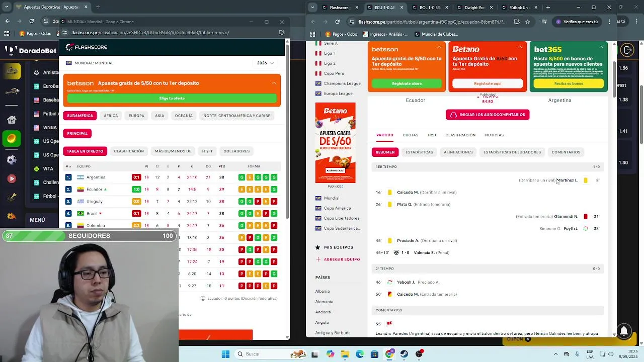Click the first form badge in Argentina's row
The image size is (644, 362).
click(x=242, y=177)
